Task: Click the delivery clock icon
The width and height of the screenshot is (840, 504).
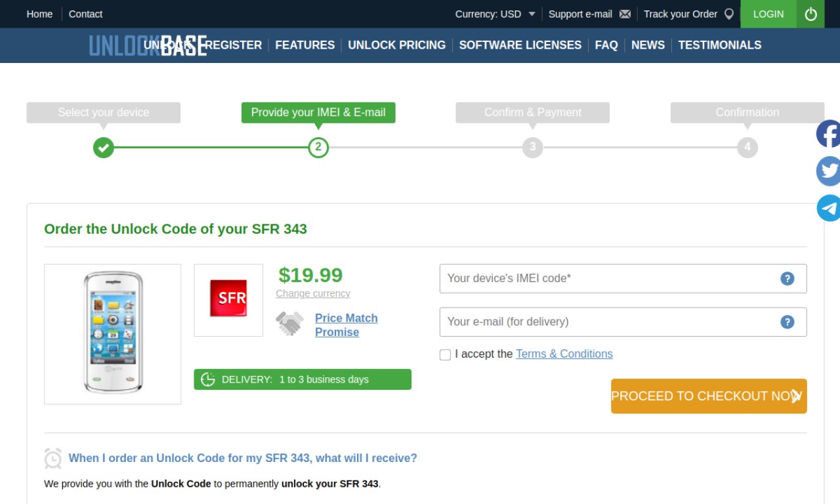Action: tap(208, 379)
